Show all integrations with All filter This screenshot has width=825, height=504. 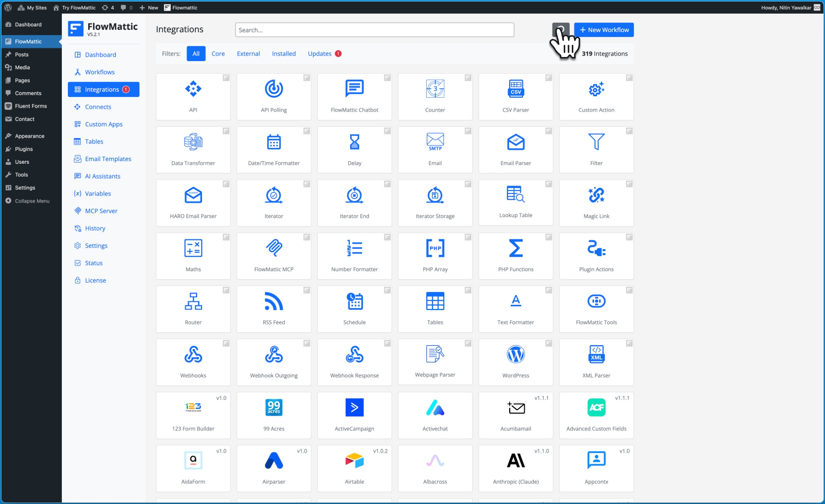pos(196,53)
